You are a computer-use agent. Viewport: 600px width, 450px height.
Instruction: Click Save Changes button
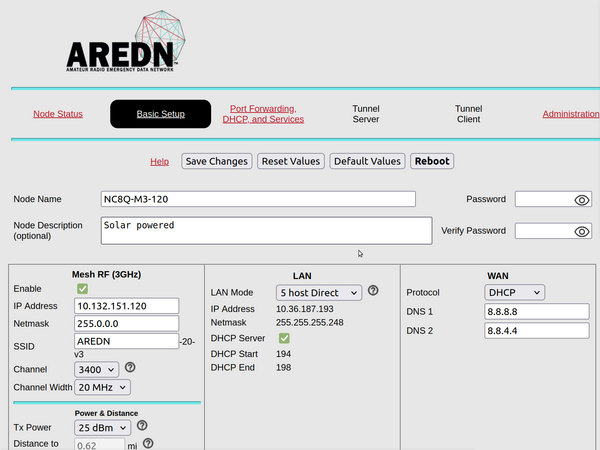tap(217, 161)
